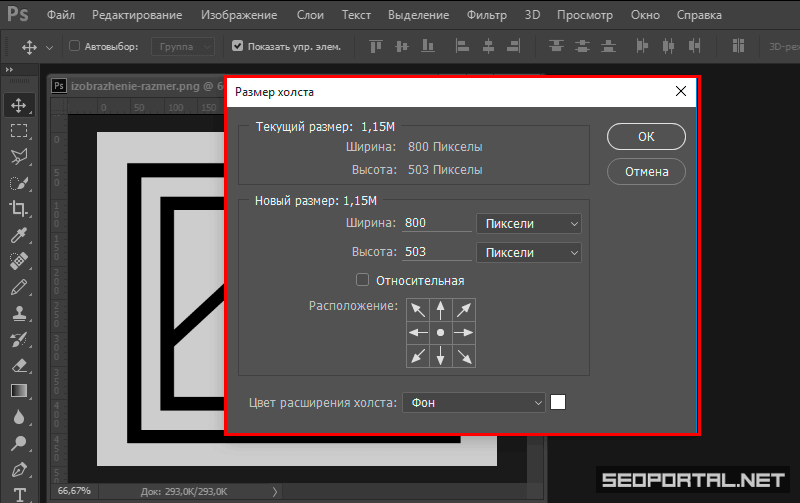
Task: Enable the Относительная checkbox
Action: click(x=363, y=280)
